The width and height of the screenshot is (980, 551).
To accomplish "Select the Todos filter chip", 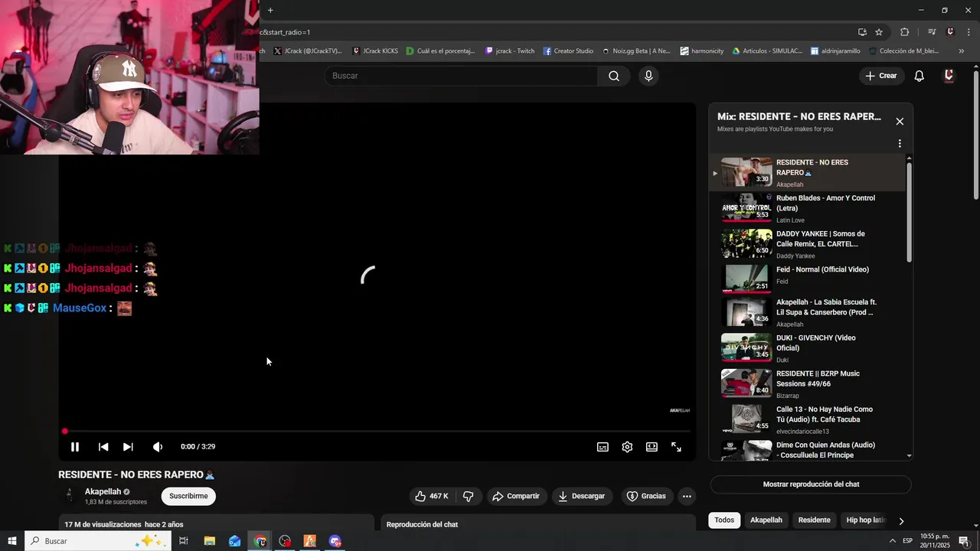I will [x=724, y=520].
